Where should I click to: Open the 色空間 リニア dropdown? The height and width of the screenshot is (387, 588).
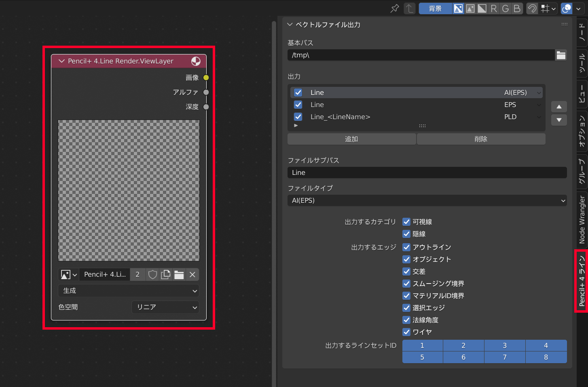(x=165, y=307)
